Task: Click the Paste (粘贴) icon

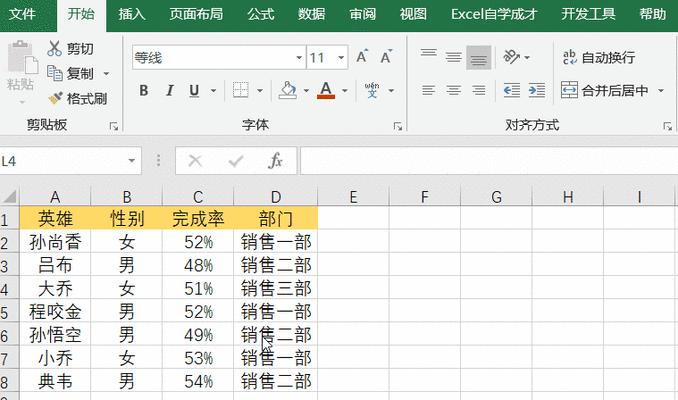Action: click(22, 57)
